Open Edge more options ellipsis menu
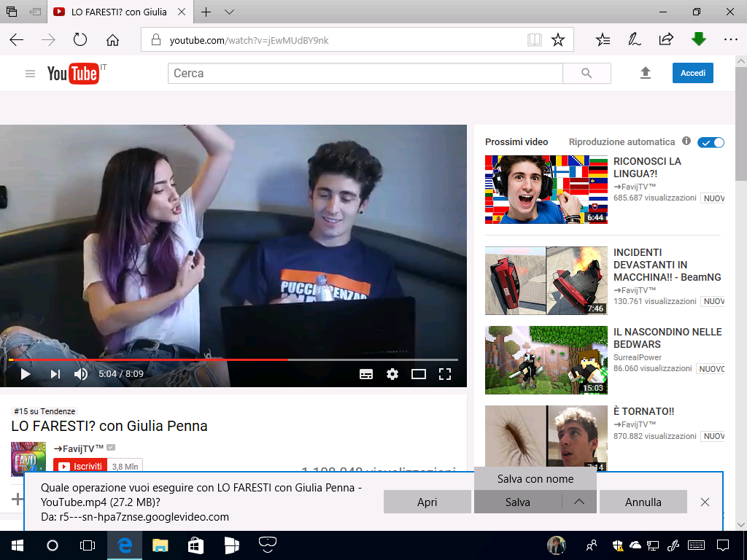 (x=730, y=40)
